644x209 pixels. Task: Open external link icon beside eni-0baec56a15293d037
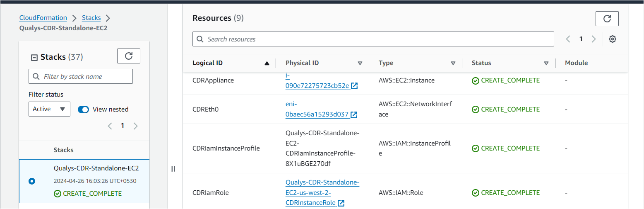click(x=354, y=115)
